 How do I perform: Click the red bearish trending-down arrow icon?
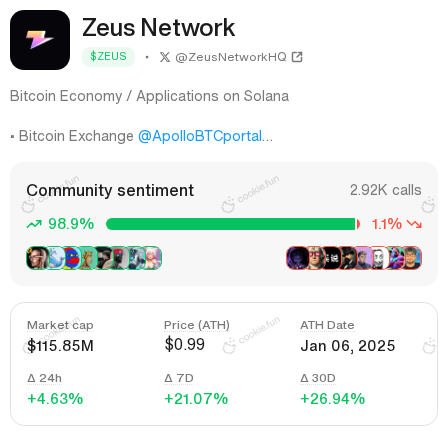point(414,224)
